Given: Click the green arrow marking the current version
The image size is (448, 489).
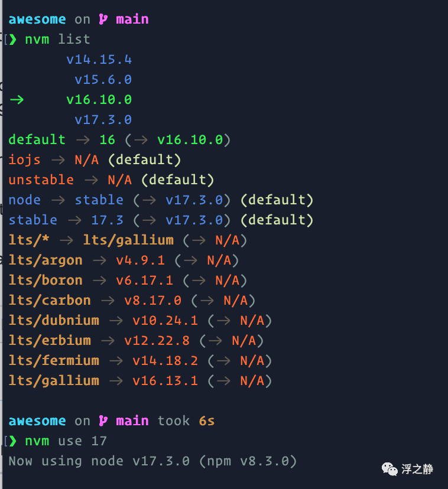Looking at the screenshot, I should coord(17,99).
